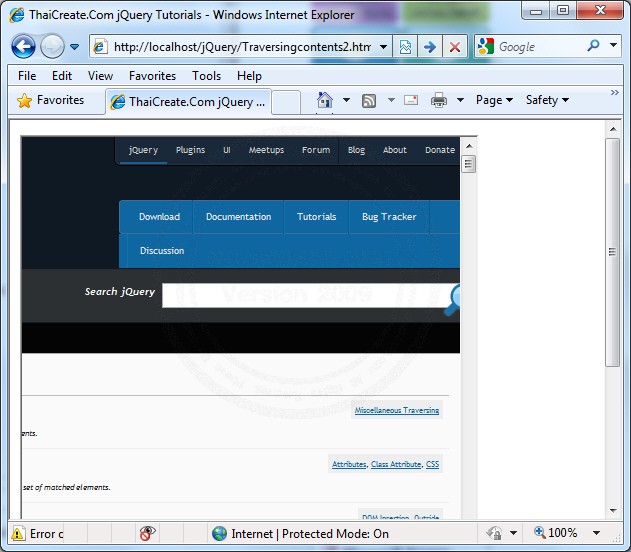Click the Download tab

click(x=159, y=217)
